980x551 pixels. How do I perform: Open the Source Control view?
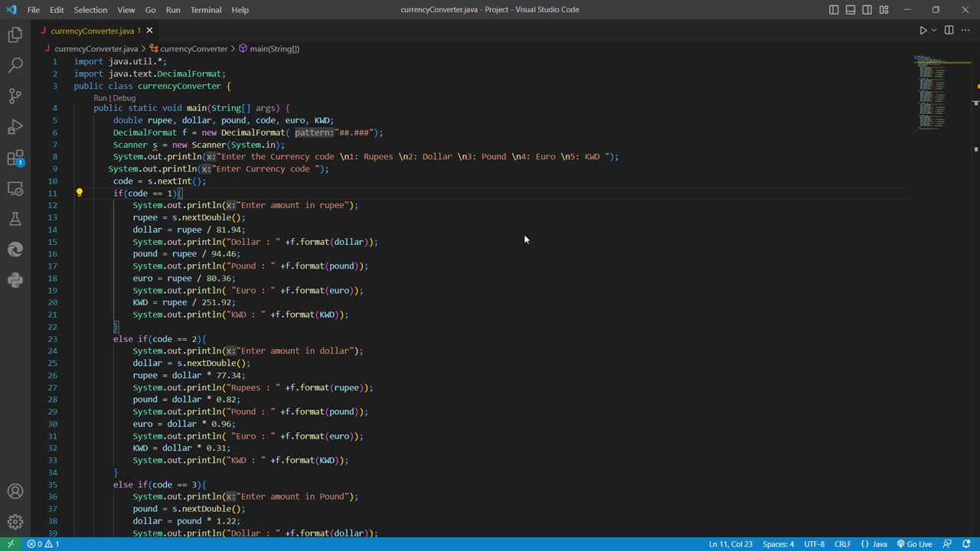pos(15,96)
